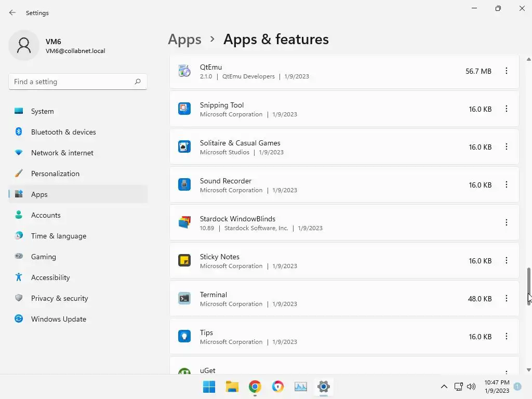Click the QtEmu Developers publisher text
Screen dimensions: 532x399
[x=248, y=76]
